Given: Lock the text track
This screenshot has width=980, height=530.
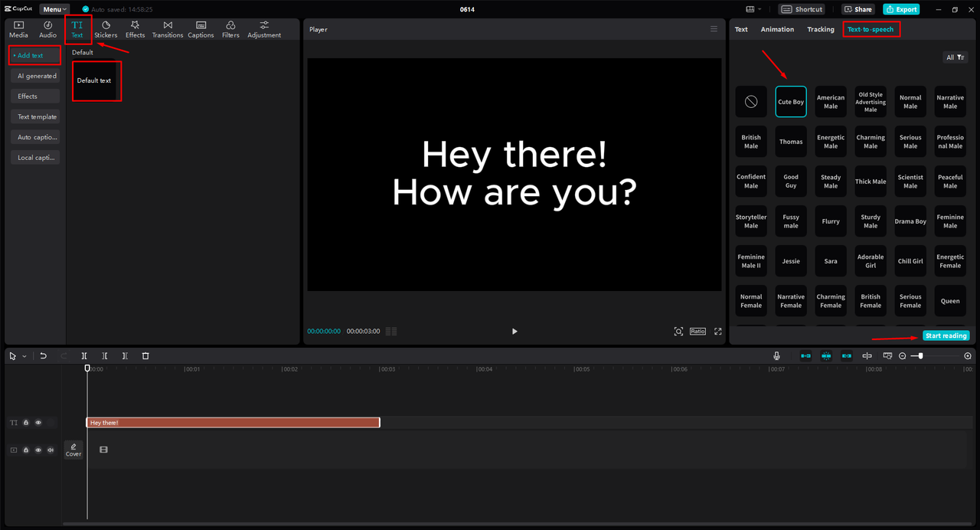Looking at the screenshot, I should click(x=26, y=423).
